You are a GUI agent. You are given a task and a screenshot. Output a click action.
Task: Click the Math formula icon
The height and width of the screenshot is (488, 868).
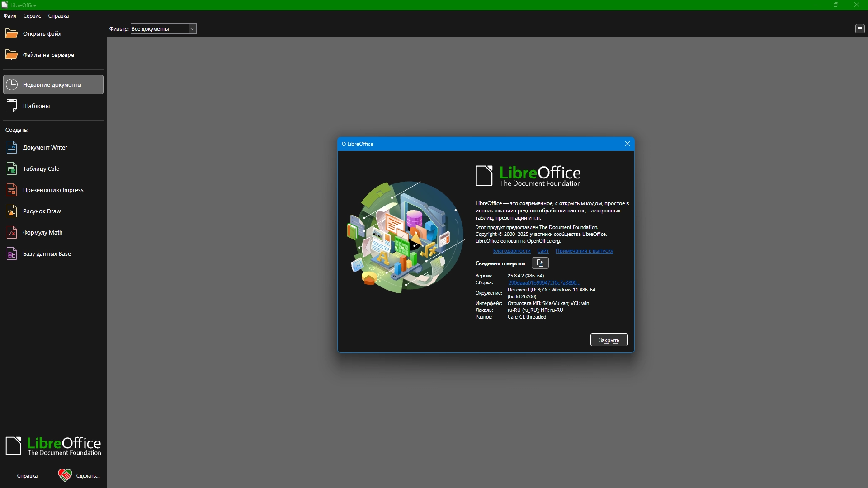point(12,232)
